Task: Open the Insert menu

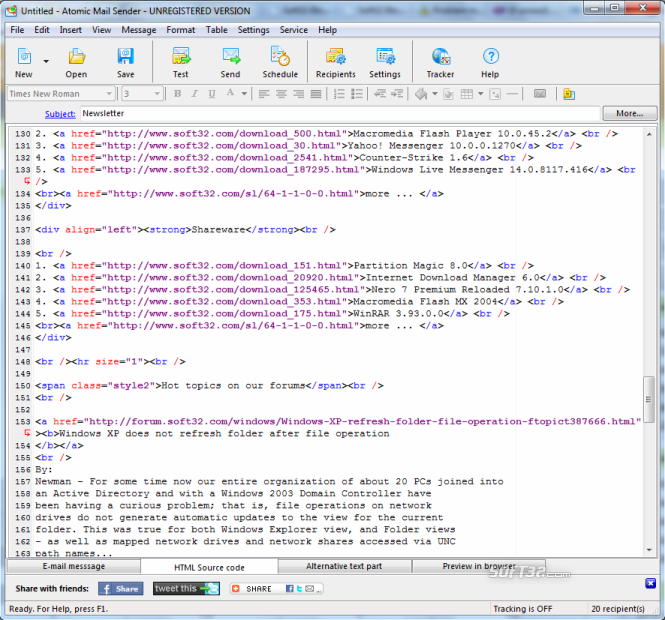Action: pos(70,30)
